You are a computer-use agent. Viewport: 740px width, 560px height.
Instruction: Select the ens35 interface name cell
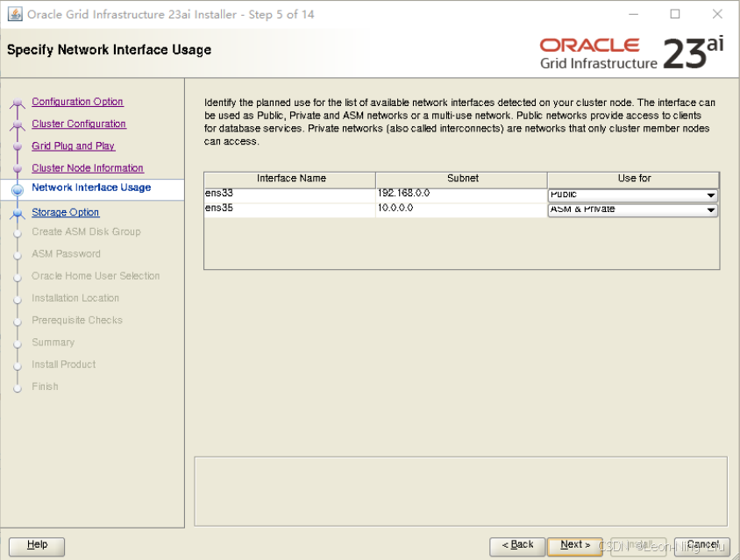click(x=289, y=210)
